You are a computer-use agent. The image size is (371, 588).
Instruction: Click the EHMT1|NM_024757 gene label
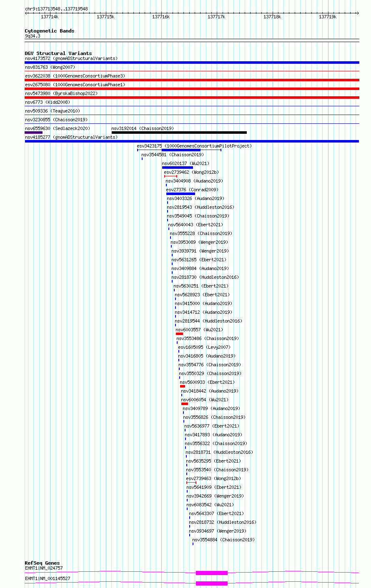point(44,568)
